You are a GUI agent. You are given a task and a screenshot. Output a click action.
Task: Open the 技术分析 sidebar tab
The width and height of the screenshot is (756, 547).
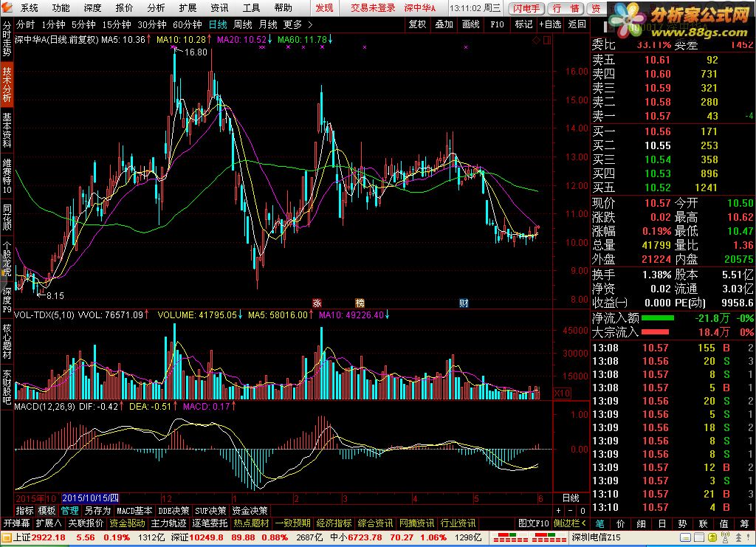coord(7,84)
